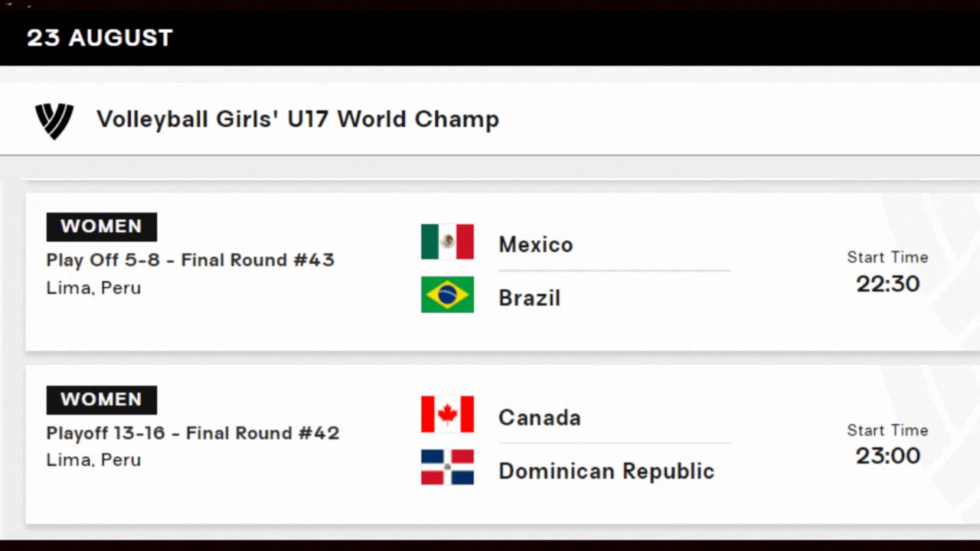Select the Mexico team name

pos(536,245)
